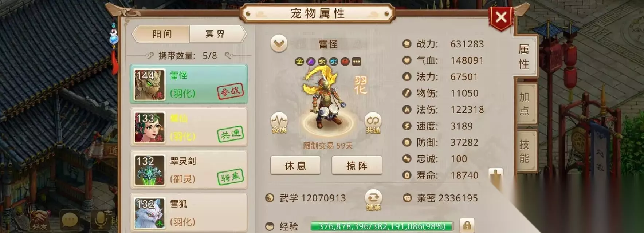The width and height of the screenshot is (644, 233).
Task: Click the 金 element badge icon
Action: (x=299, y=62)
